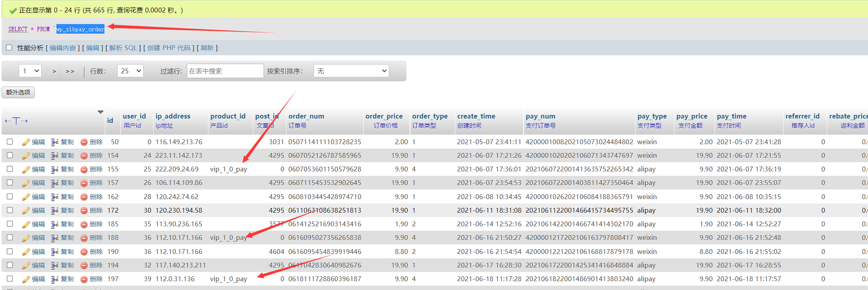Click the edit pencil icon for row 172
This screenshot has height=290, width=868.
26,211
